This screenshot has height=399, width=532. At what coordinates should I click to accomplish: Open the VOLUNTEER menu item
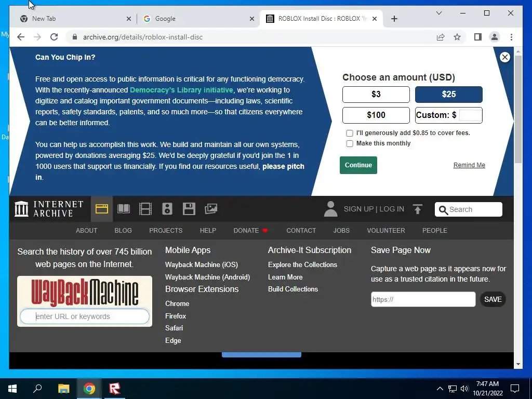[386, 230]
